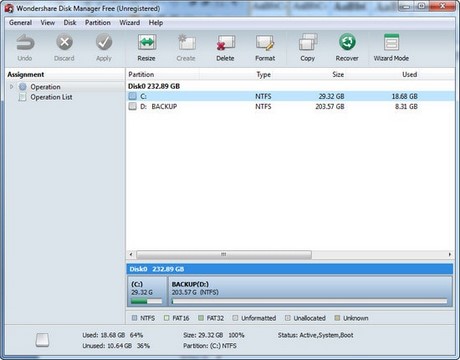This screenshot has width=460, height=360.
Task: Click the BACKUP label in the D: row
Action: click(x=164, y=107)
